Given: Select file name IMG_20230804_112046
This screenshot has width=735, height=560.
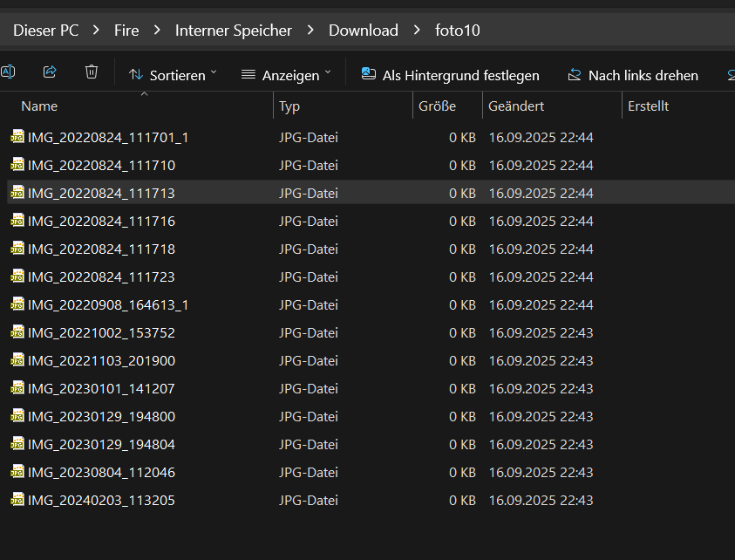Looking at the screenshot, I should coord(101,472).
